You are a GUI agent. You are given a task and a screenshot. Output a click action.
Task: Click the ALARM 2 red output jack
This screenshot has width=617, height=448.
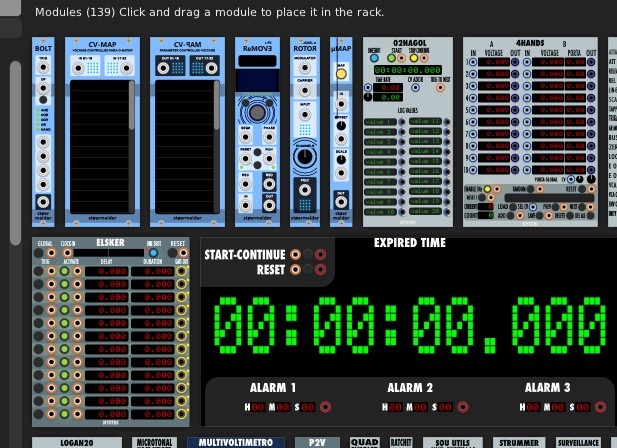(463, 407)
